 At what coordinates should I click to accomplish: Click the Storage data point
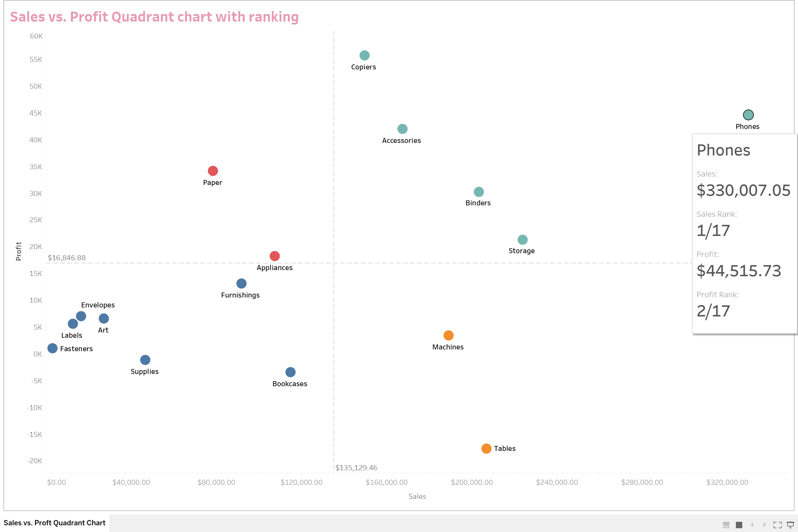[522, 240]
